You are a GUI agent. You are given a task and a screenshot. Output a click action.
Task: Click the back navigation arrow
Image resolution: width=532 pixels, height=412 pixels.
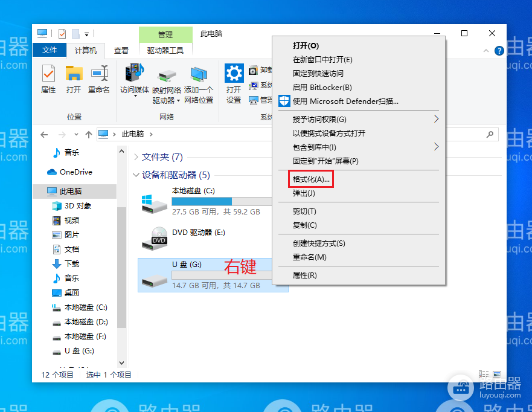tap(44, 135)
